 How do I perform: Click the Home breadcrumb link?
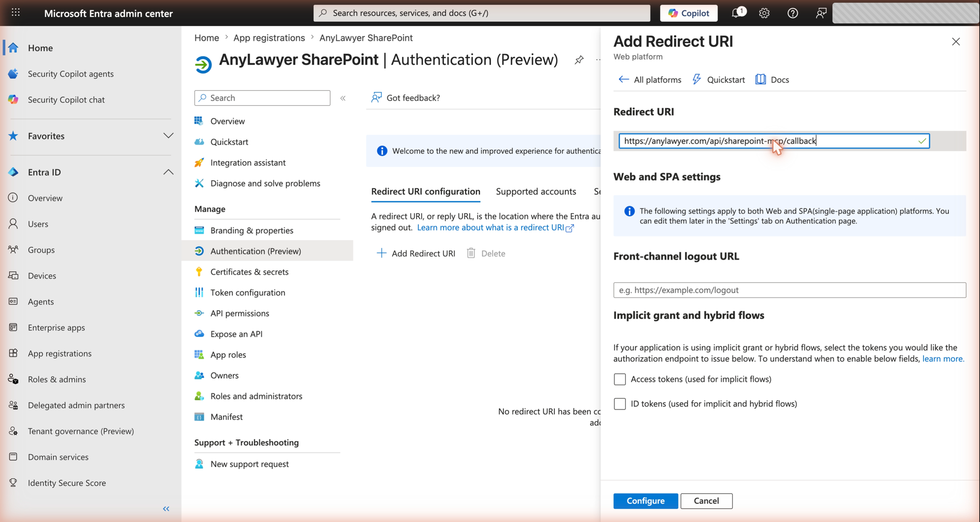click(206, 38)
